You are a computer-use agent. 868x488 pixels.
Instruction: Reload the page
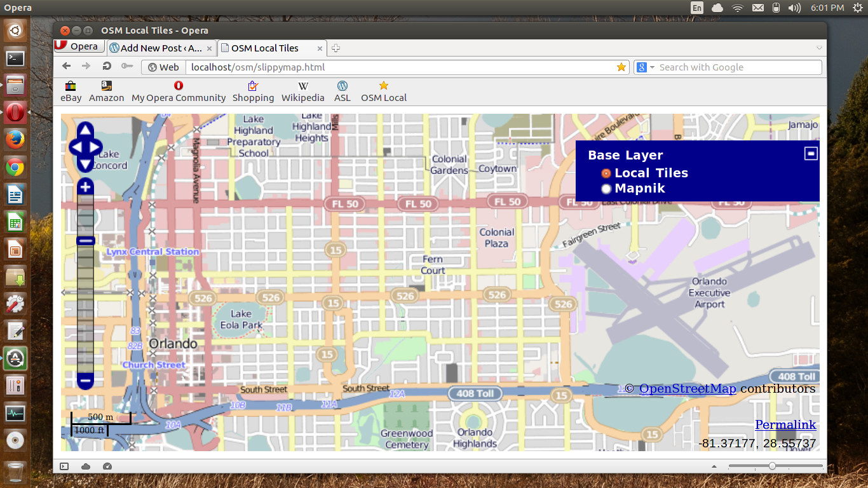[x=107, y=66]
